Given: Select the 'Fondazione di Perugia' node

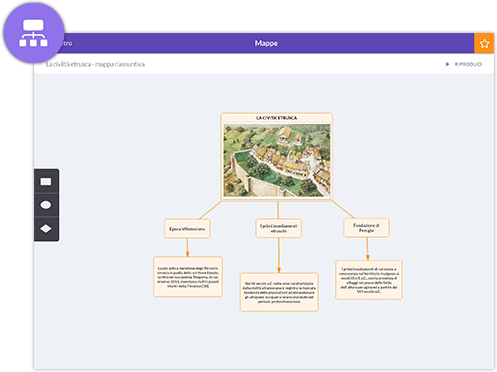Looking at the screenshot, I should pos(366,228).
